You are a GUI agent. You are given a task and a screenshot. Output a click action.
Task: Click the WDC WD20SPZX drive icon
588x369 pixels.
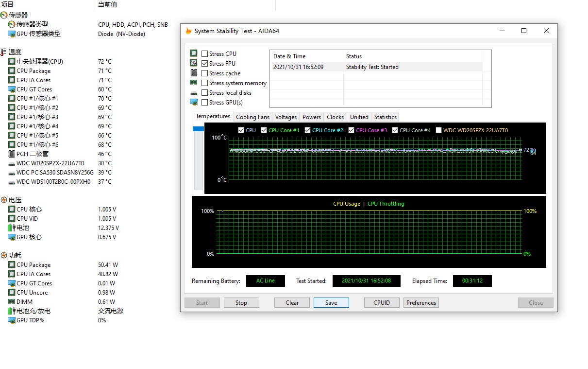point(12,163)
